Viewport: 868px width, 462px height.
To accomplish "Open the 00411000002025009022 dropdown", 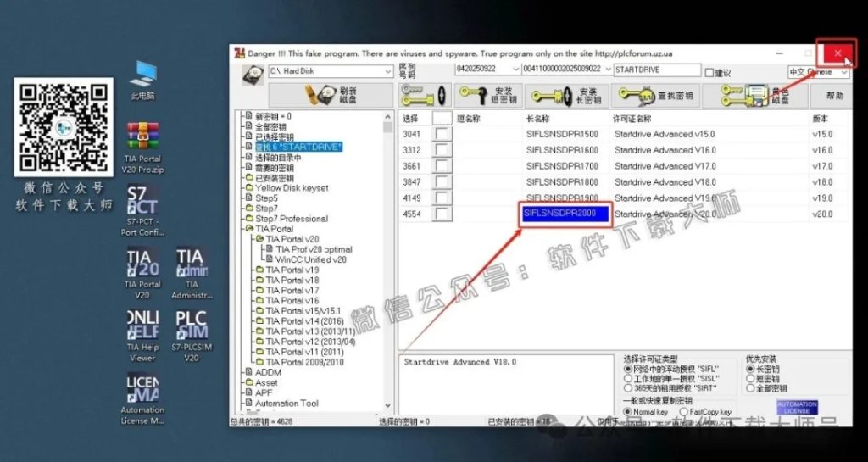I will [607, 70].
